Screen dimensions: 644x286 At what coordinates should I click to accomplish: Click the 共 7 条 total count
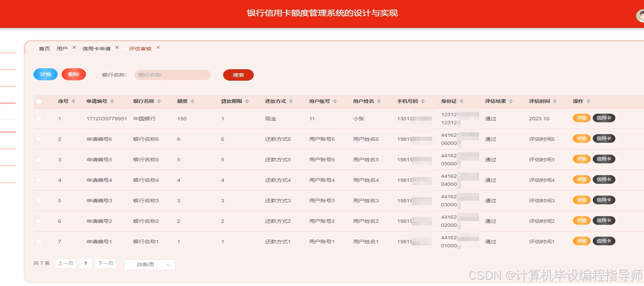[x=42, y=263]
